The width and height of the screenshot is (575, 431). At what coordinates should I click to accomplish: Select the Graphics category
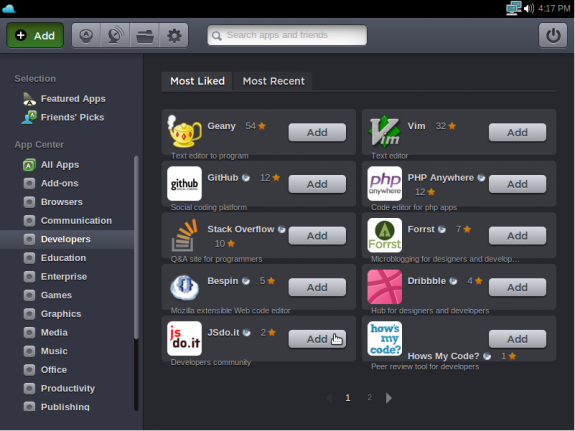click(x=61, y=314)
